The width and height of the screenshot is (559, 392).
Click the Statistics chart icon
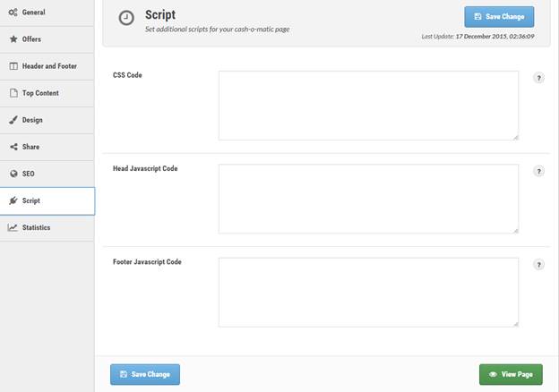[x=13, y=227]
